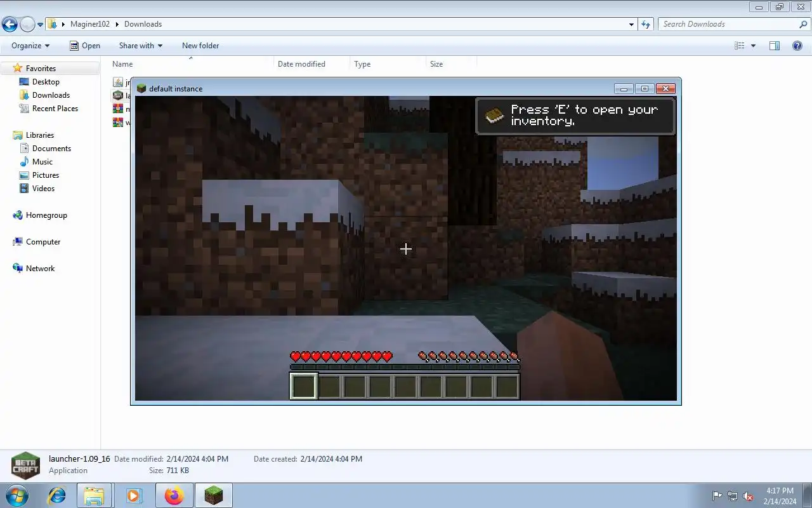
Task: Open the Music library
Action: click(43, 162)
